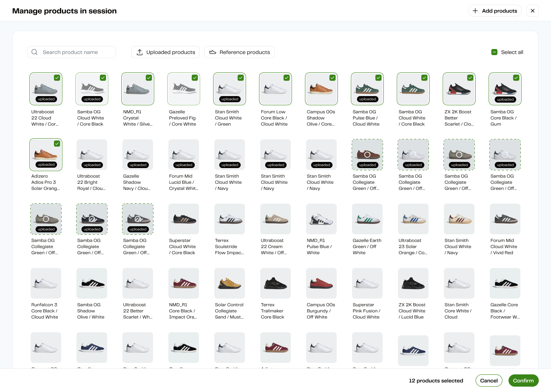Image resolution: width=551 pixels, height=392 pixels.
Task: Select Ultraboost 22 Bright Royal thumbnail
Action: click(x=92, y=155)
